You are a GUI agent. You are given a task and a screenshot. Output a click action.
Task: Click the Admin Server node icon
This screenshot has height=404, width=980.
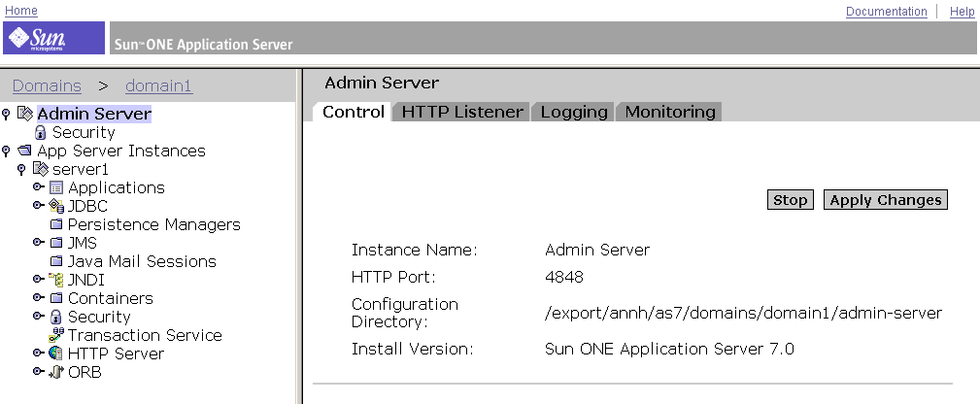(x=24, y=114)
